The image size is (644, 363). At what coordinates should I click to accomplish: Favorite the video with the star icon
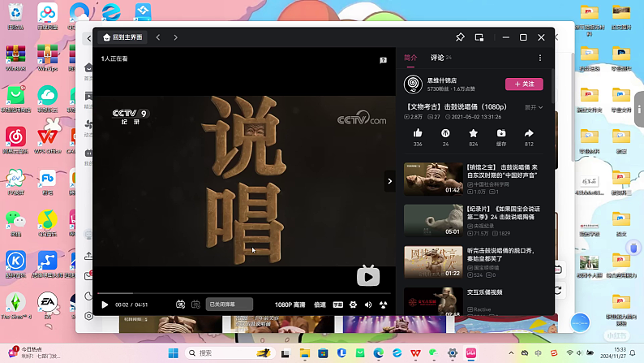coord(473,133)
